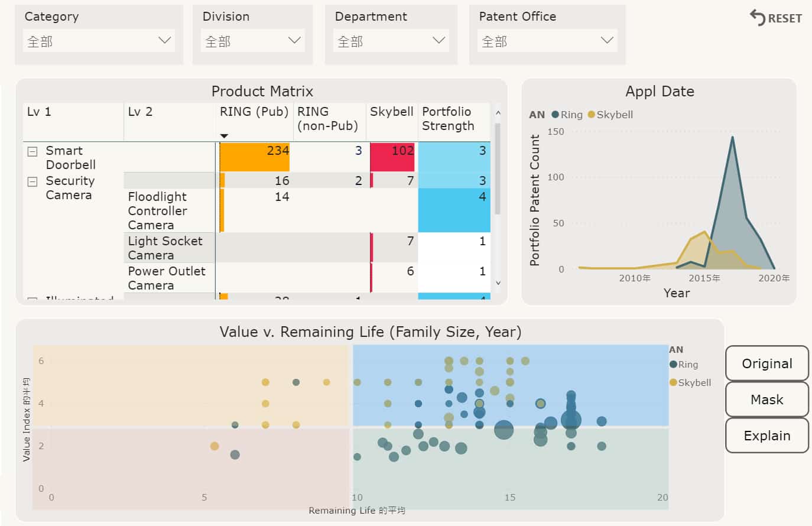The height and width of the screenshot is (526, 812).
Task: Select Ring legend in scatter chart
Action: (x=684, y=365)
